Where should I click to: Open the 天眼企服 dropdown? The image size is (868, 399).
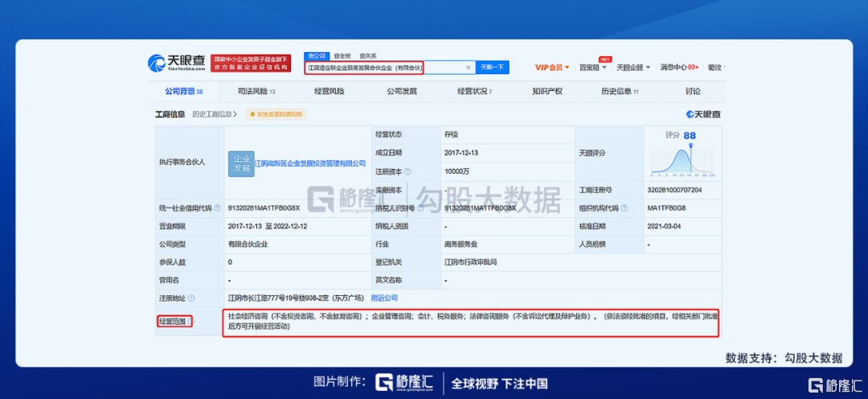tap(633, 68)
